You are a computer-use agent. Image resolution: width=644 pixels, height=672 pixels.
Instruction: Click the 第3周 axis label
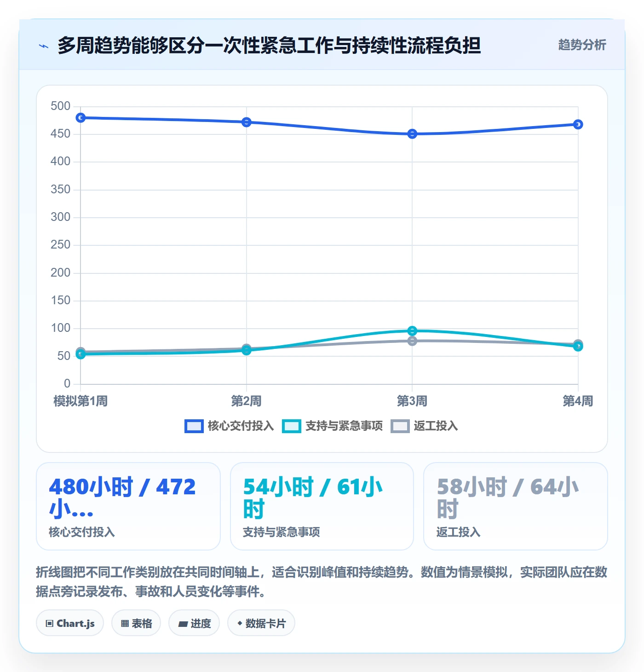[x=412, y=401]
